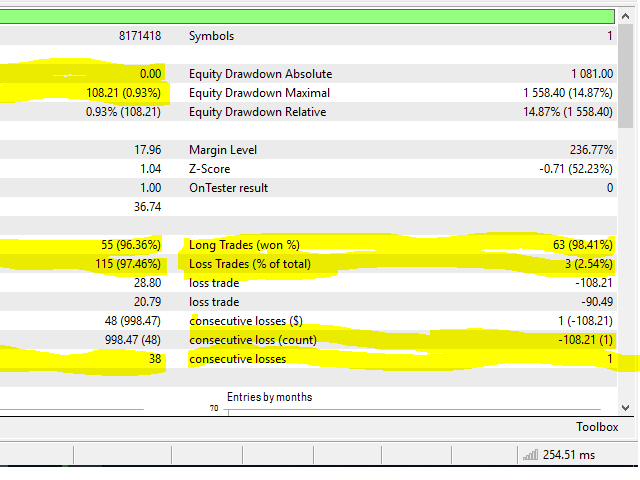Viewport: 640px width, 480px height.
Task: Click the 1 558.40 (14.87%) drawdown value
Action: tap(567, 93)
